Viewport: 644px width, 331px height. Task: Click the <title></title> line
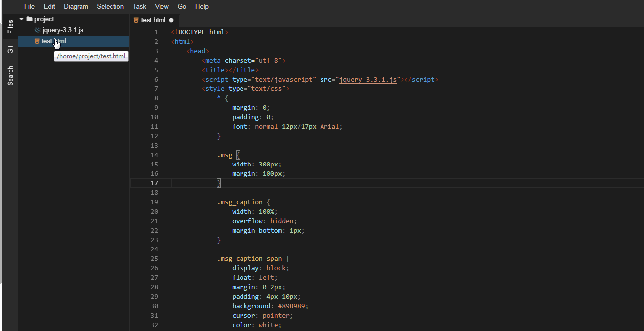[230, 70]
